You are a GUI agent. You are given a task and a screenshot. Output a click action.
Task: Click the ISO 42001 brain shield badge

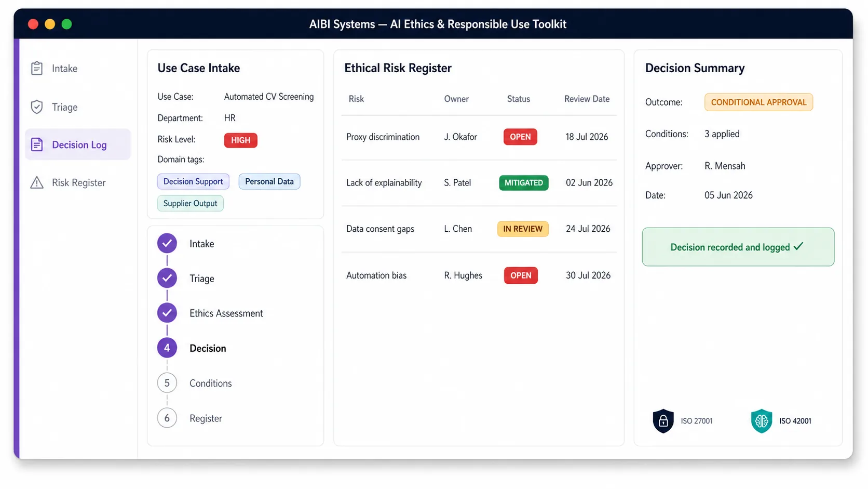pos(762,421)
